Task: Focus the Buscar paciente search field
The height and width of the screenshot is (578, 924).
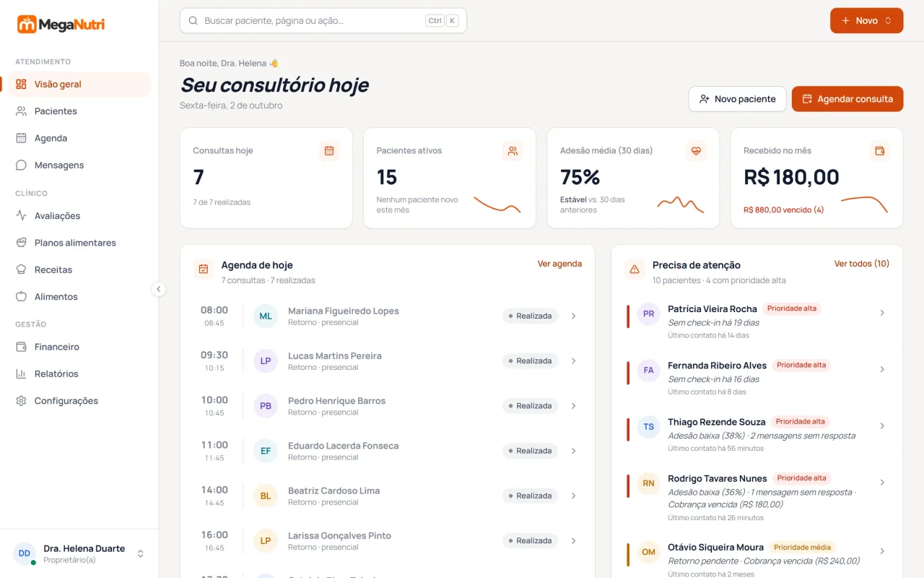Action: [323, 21]
